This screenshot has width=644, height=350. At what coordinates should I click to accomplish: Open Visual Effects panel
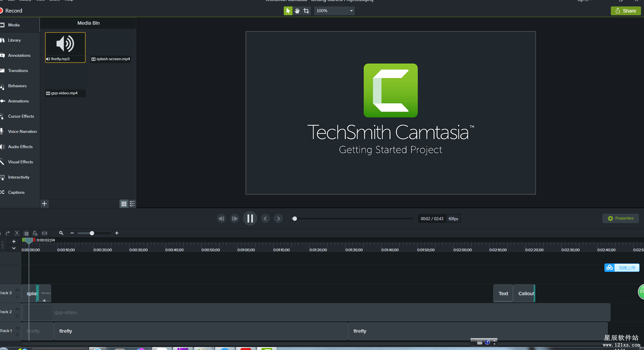click(20, 162)
